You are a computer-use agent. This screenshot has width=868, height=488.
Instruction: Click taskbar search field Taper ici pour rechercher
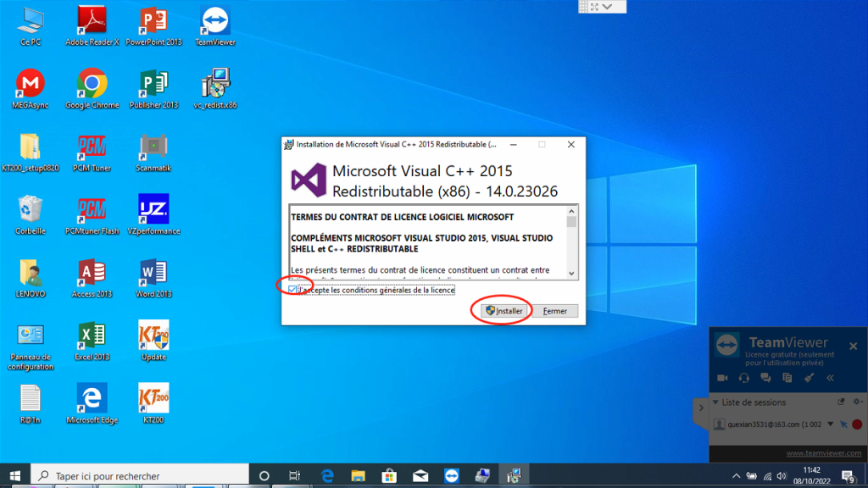click(140, 476)
